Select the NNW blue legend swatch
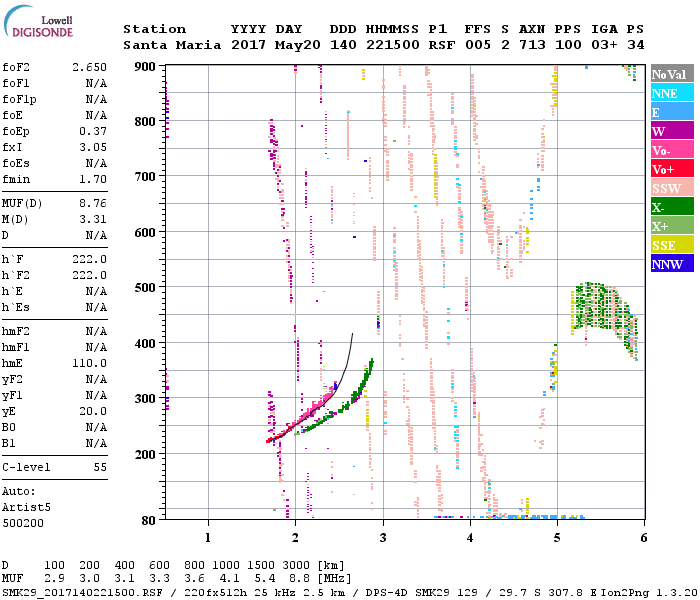This screenshot has height=600, width=700. 672,264
